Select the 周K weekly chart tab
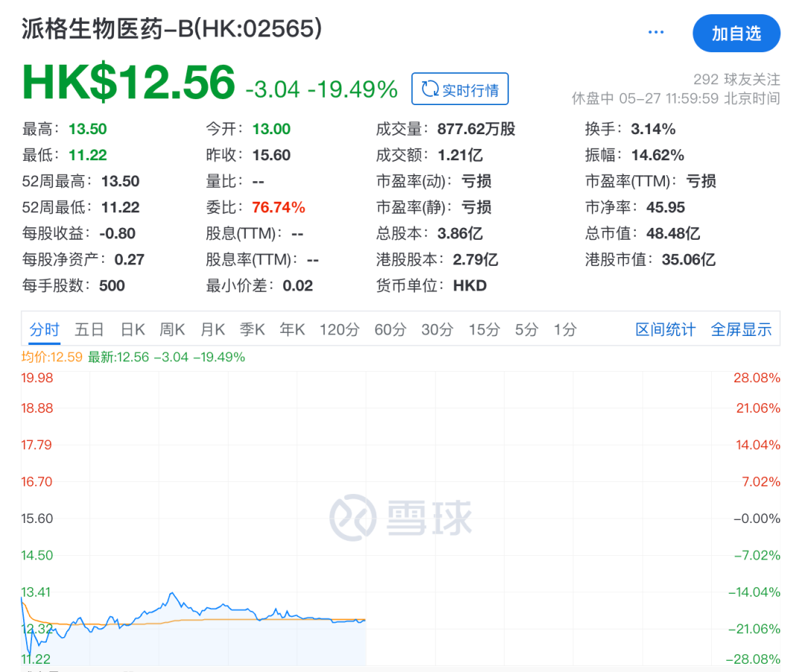The height and width of the screenshot is (672, 805). point(172,329)
